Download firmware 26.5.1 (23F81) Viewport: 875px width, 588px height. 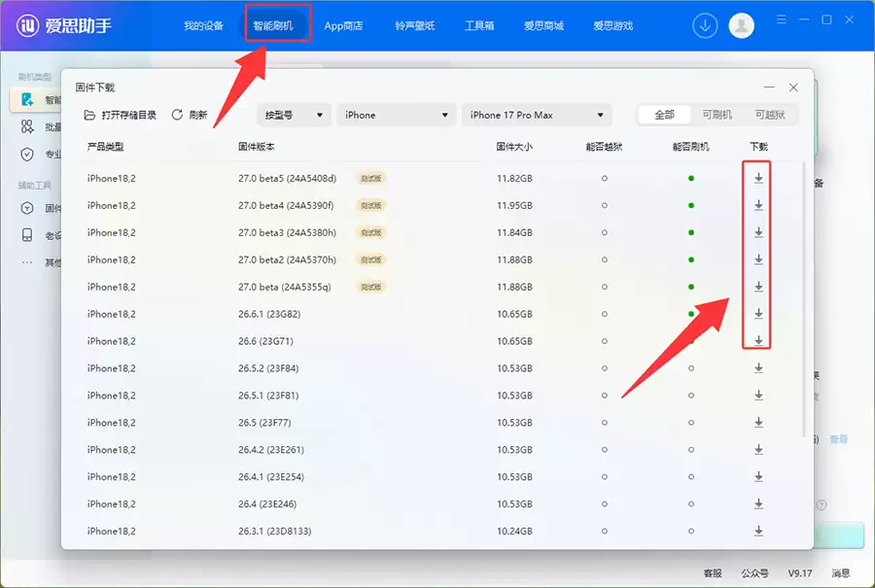point(758,395)
